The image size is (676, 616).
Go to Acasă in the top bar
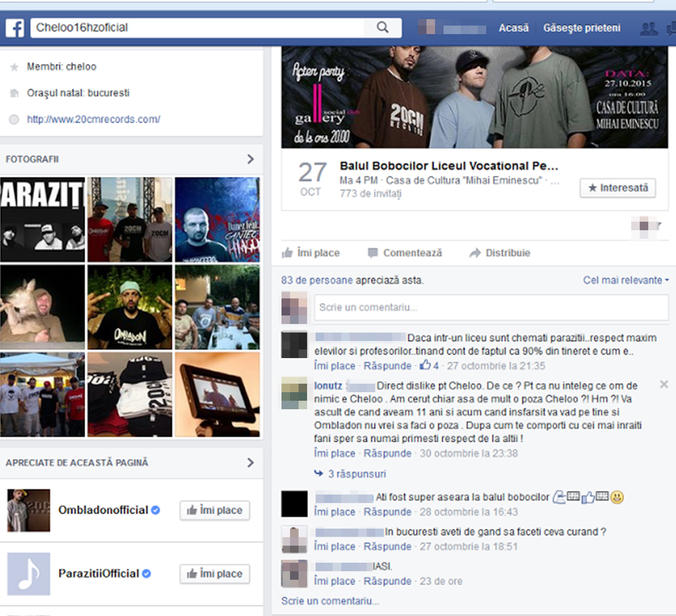tap(513, 28)
